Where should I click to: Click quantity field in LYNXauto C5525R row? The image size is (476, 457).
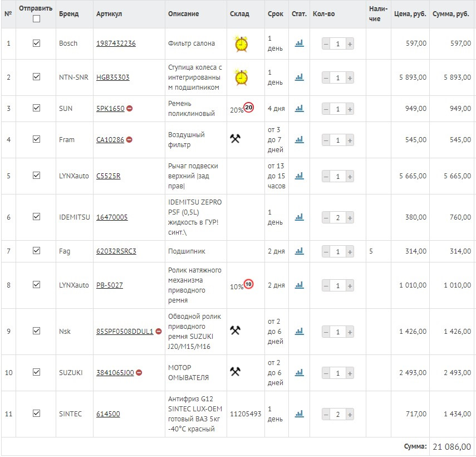(338, 177)
